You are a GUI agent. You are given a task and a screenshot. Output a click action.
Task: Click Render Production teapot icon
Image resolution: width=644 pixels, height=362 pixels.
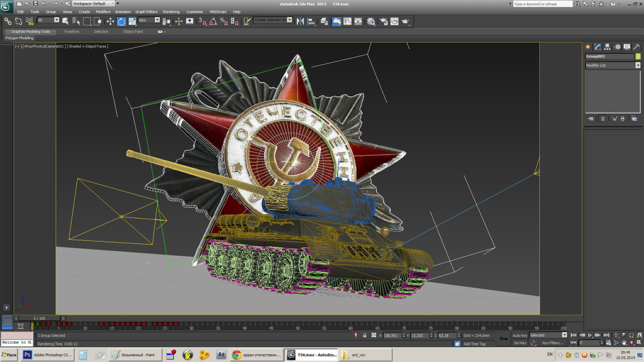(406, 21)
